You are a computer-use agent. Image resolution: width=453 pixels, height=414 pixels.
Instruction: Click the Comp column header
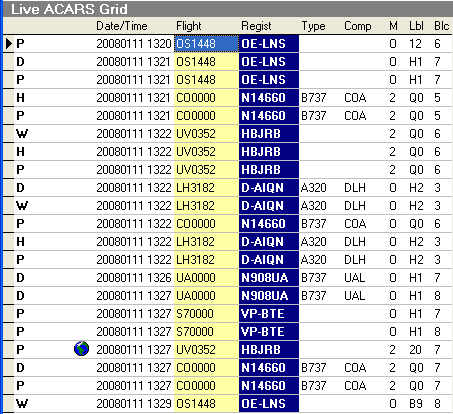[358, 26]
